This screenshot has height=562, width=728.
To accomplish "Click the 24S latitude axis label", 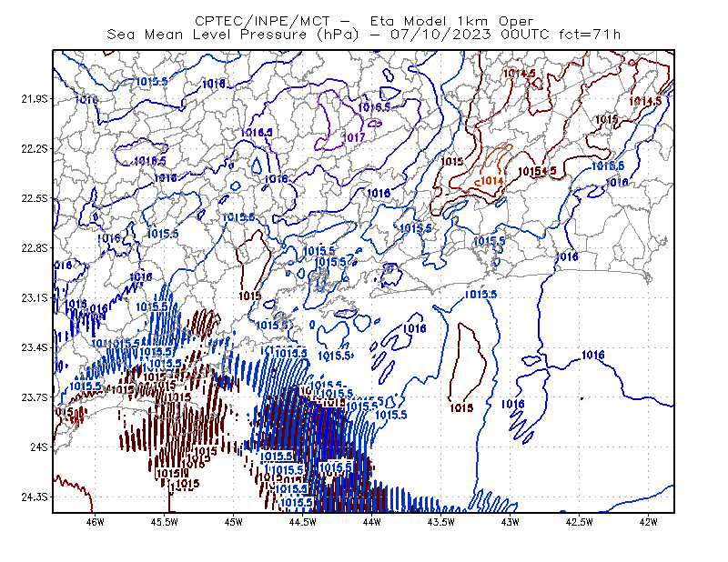I will point(39,447).
